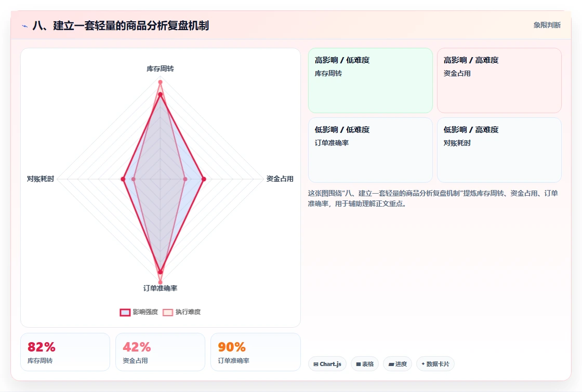Open the 低影响 / 高难度 quadrant card
Image resolution: width=582 pixels, height=392 pixels.
tap(499, 150)
